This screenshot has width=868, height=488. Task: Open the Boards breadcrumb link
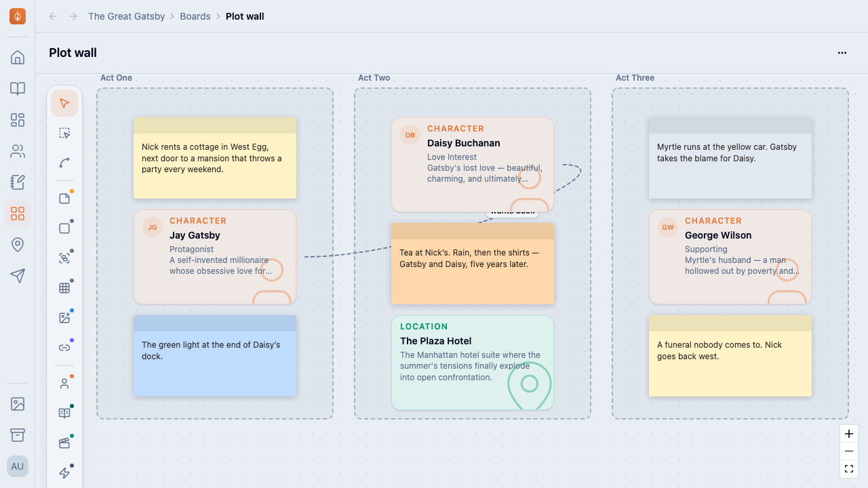(195, 16)
